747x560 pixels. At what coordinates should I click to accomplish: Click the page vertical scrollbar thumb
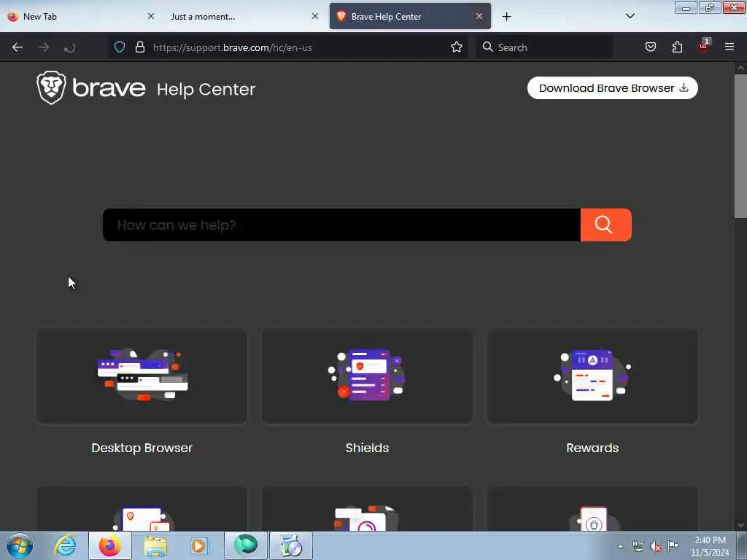tap(740, 146)
